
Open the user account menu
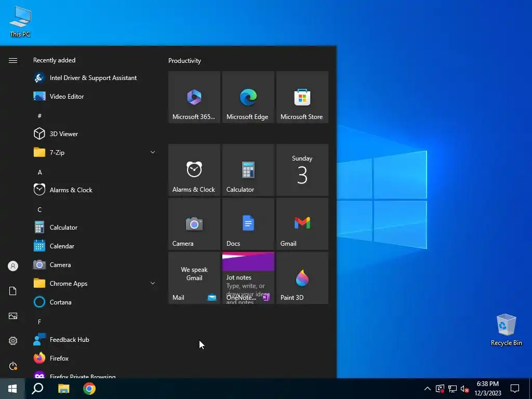(x=13, y=266)
